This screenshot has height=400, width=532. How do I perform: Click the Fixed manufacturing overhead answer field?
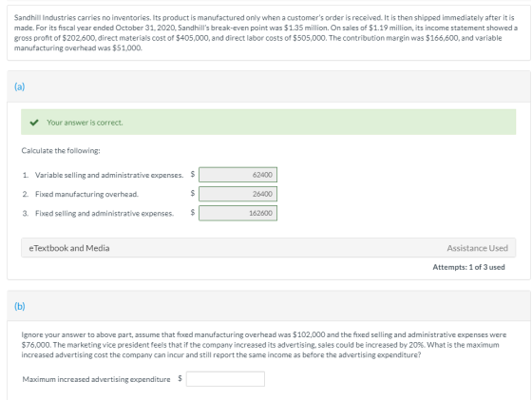click(237, 194)
